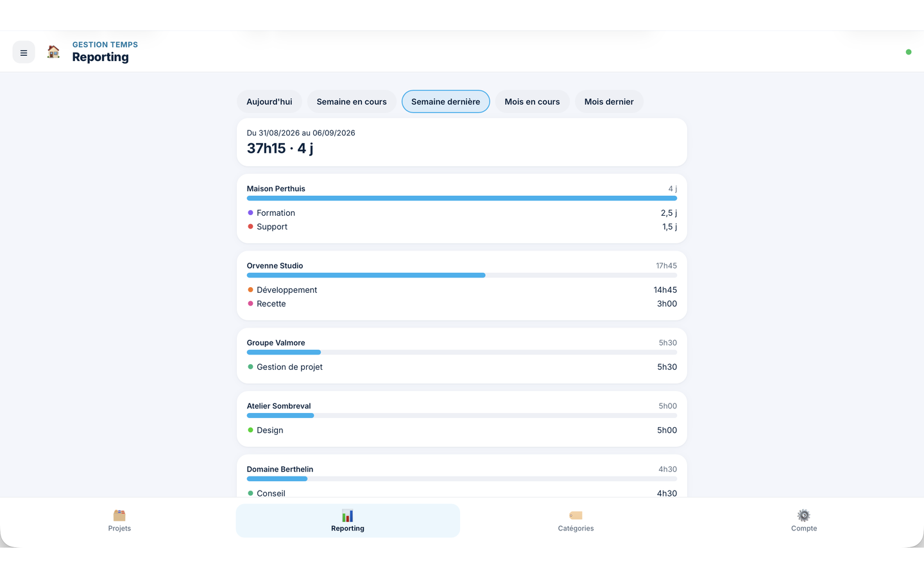Click the Domaine Berthelin project title
924x578 pixels.
coord(280,469)
